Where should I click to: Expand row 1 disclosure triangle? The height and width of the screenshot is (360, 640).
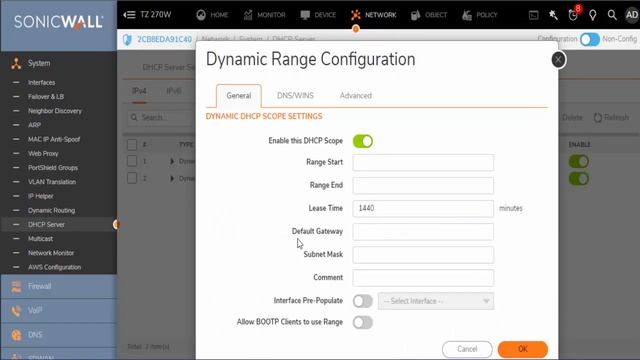tap(172, 162)
